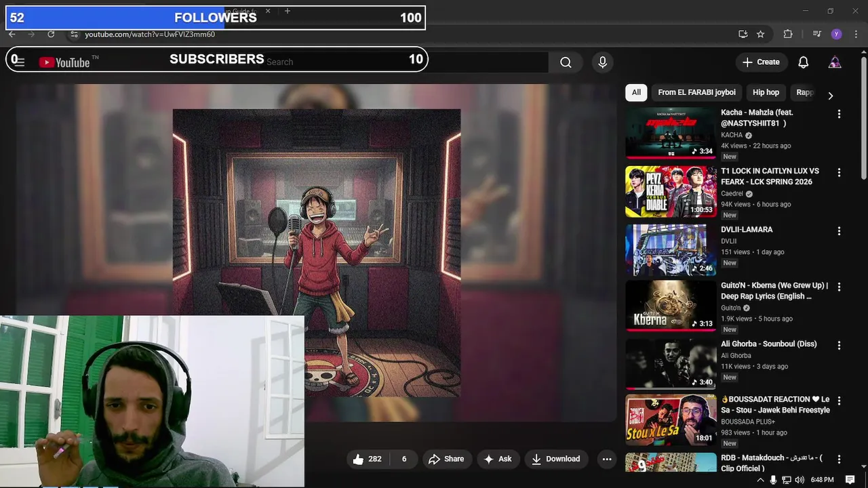Screen dimensions: 868x488
Task: Select the Hip hop filter chip
Action: [766, 92]
